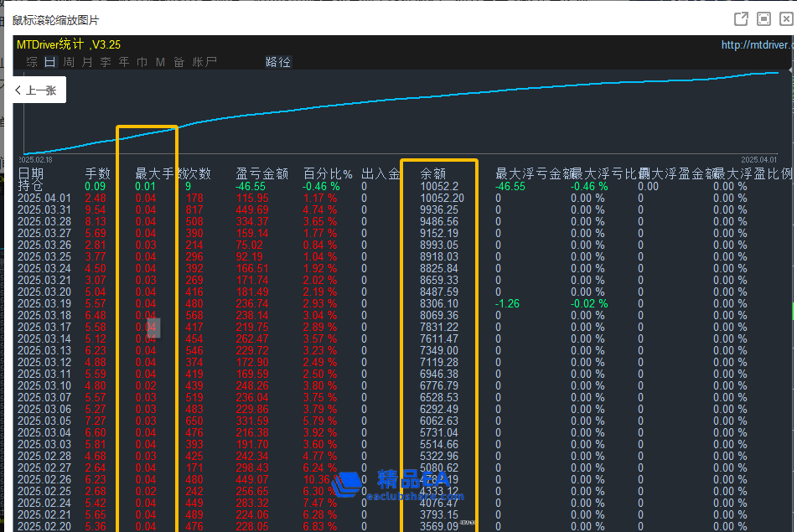Select the 日 daily tab
This screenshot has width=797, height=532.
[x=49, y=62]
